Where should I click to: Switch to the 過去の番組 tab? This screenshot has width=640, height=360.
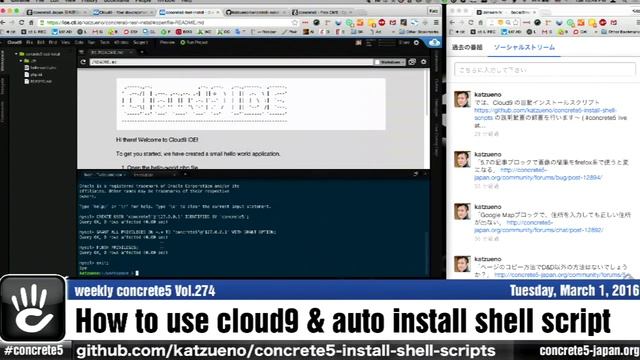[x=467, y=47]
